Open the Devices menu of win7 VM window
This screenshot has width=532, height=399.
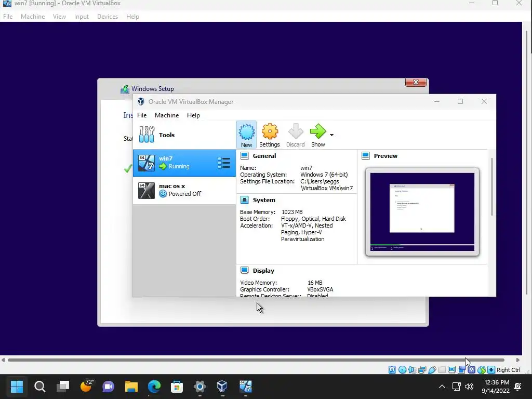pyautogui.click(x=108, y=16)
